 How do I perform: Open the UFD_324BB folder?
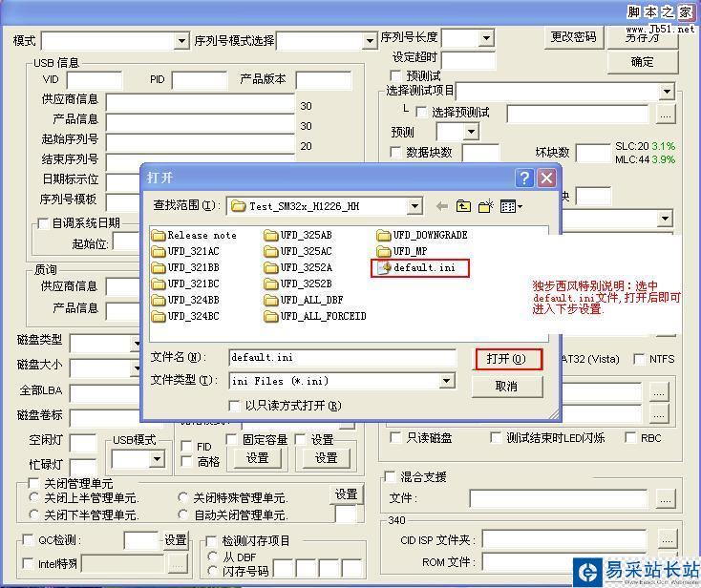pos(185,300)
